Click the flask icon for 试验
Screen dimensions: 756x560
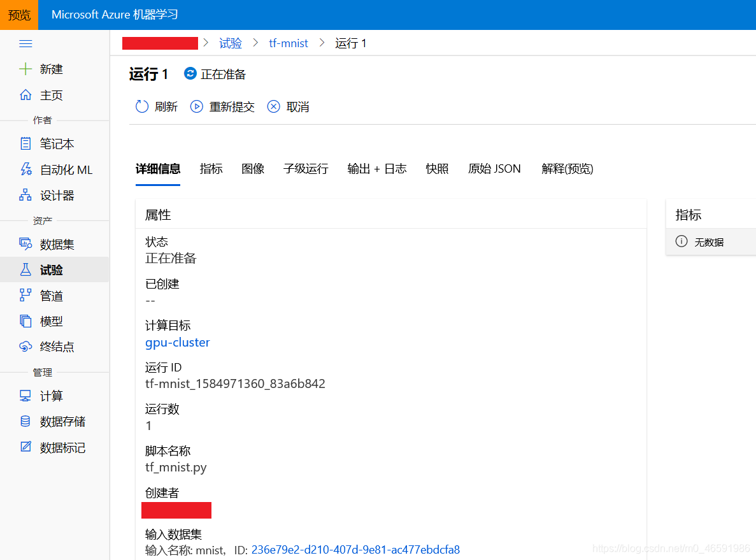coord(25,269)
